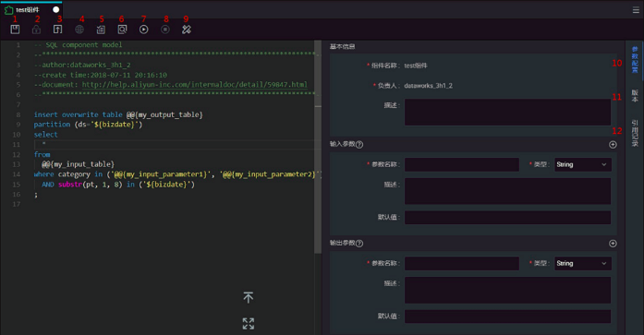Click the '@@{my_input_table}' code line
Image resolution: width=644 pixels, height=335 pixels.
[78, 164]
